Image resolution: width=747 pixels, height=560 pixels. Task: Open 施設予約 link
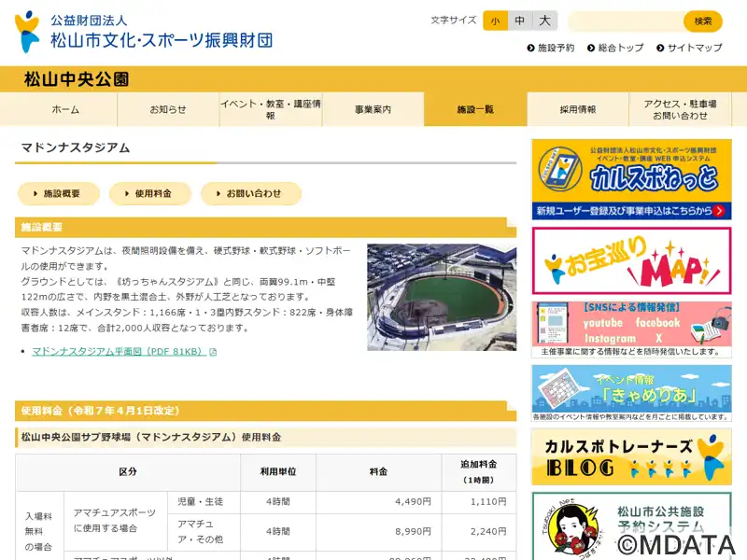click(x=551, y=48)
